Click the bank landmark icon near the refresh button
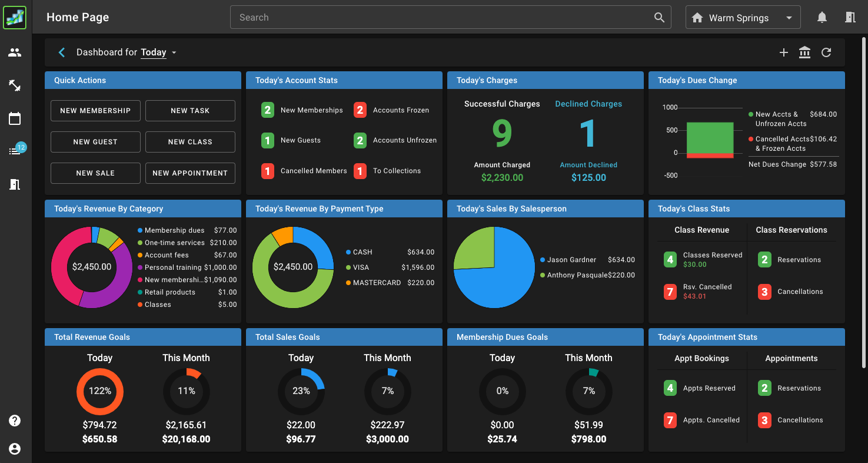The height and width of the screenshot is (463, 868). [x=804, y=52]
